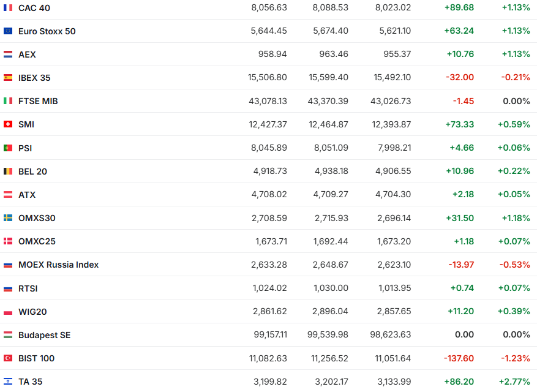
Task: Go to the MOEX Russia Index page
Action: tap(58, 265)
